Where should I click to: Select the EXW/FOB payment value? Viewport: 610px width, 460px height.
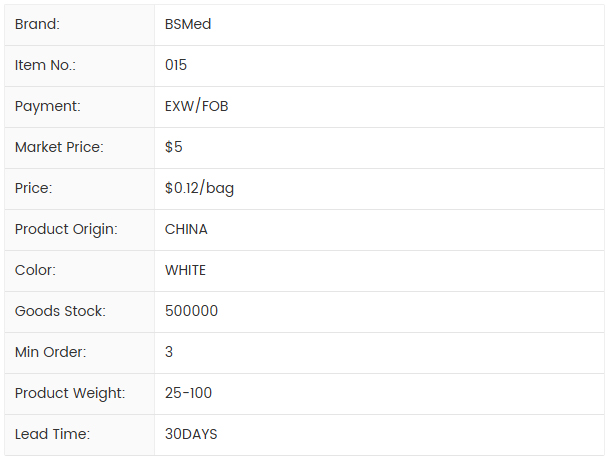196,106
